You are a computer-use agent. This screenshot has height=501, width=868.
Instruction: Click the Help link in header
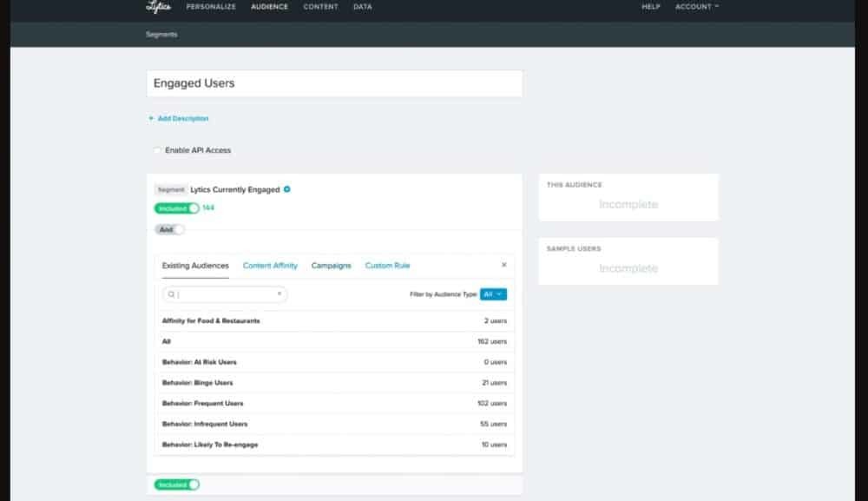(650, 7)
